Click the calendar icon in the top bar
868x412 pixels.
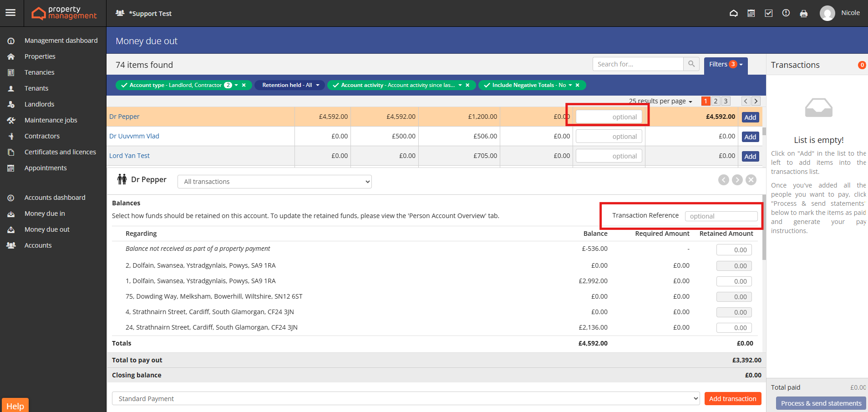[x=751, y=13]
